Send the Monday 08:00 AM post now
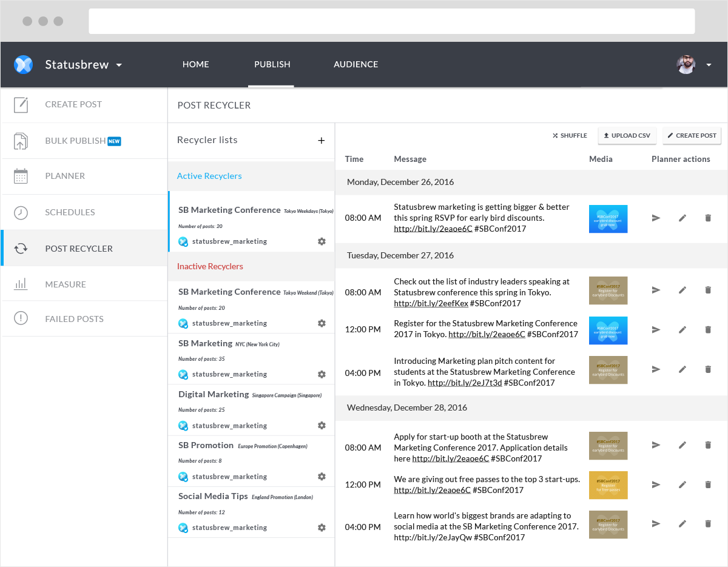Image resolution: width=728 pixels, height=567 pixels. click(656, 218)
